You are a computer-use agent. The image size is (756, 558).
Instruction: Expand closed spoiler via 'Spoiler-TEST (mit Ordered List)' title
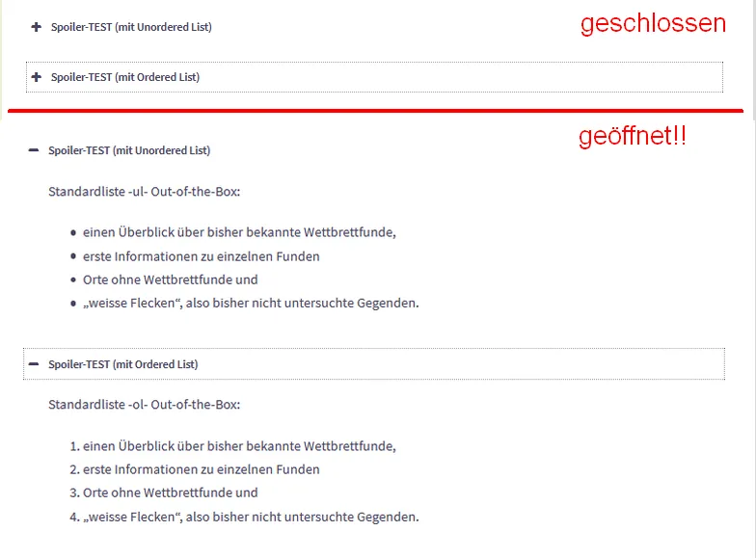[125, 77]
